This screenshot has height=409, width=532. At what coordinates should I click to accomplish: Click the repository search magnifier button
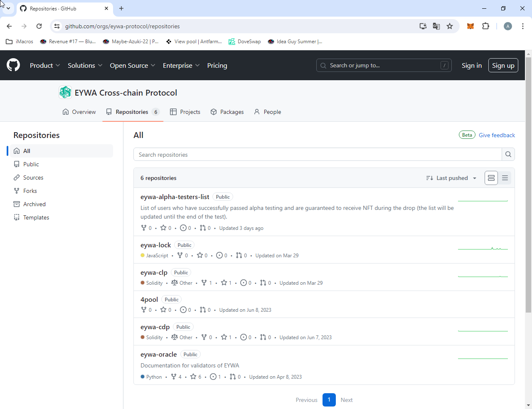508,154
